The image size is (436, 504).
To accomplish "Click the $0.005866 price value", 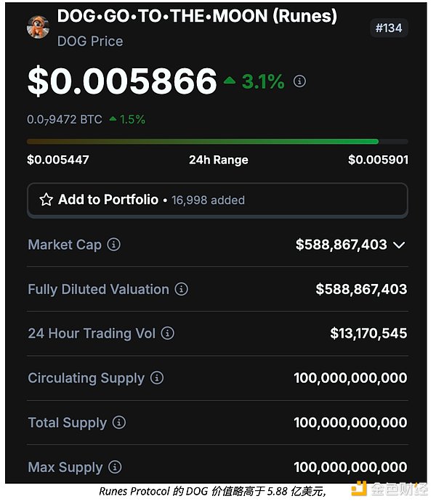I will (122, 81).
